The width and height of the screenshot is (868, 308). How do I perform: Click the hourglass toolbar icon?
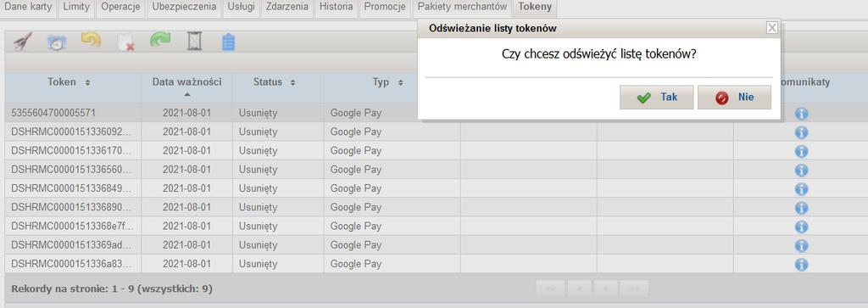(194, 41)
